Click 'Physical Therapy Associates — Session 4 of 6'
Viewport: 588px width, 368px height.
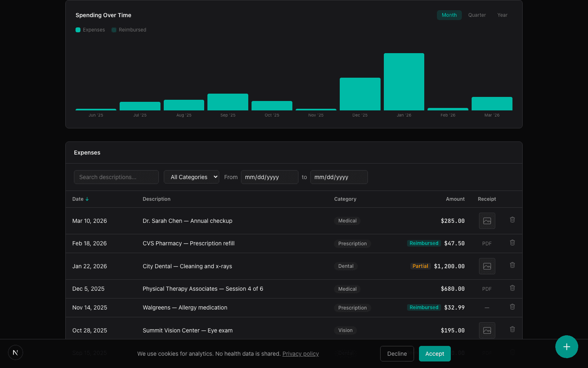[x=203, y=289]
